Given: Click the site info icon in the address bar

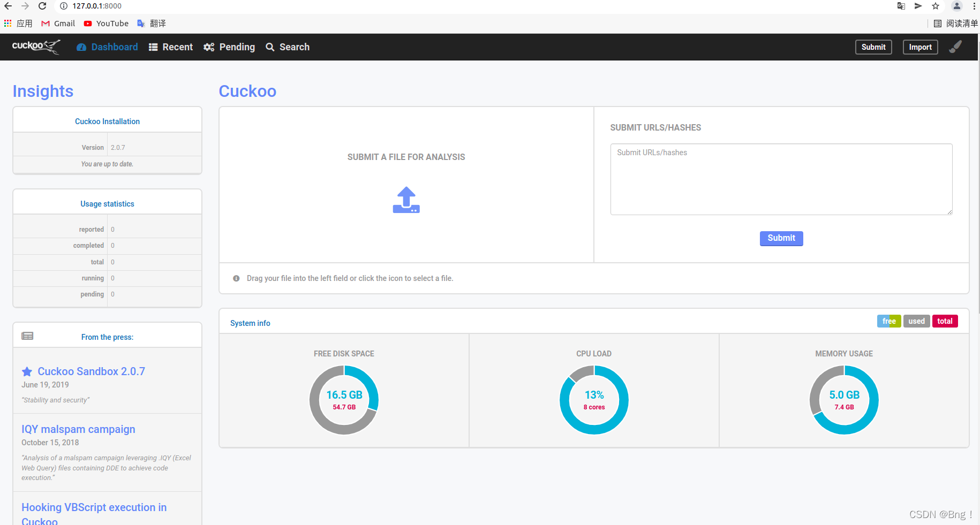Looking at the screenshot, I should click(63, 6).
